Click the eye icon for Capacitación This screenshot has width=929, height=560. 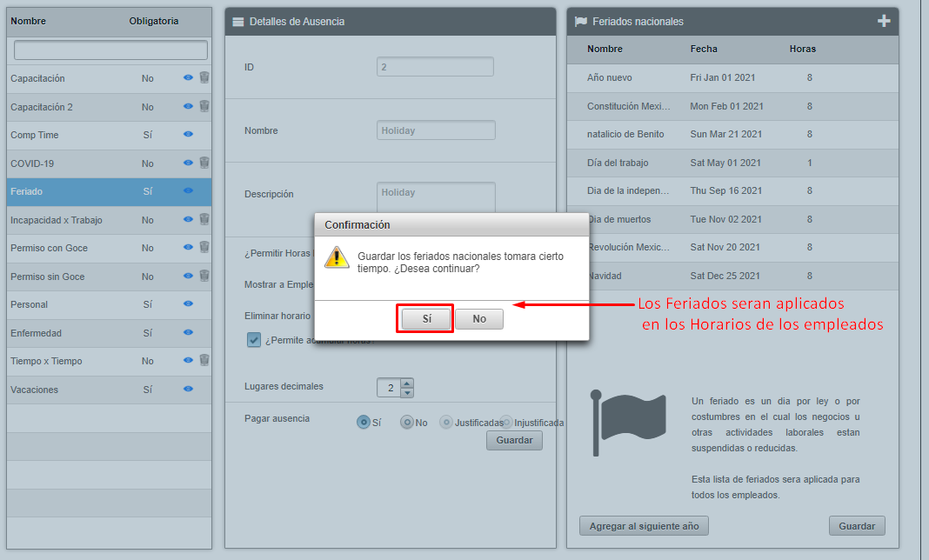click(x=188, y=78)
